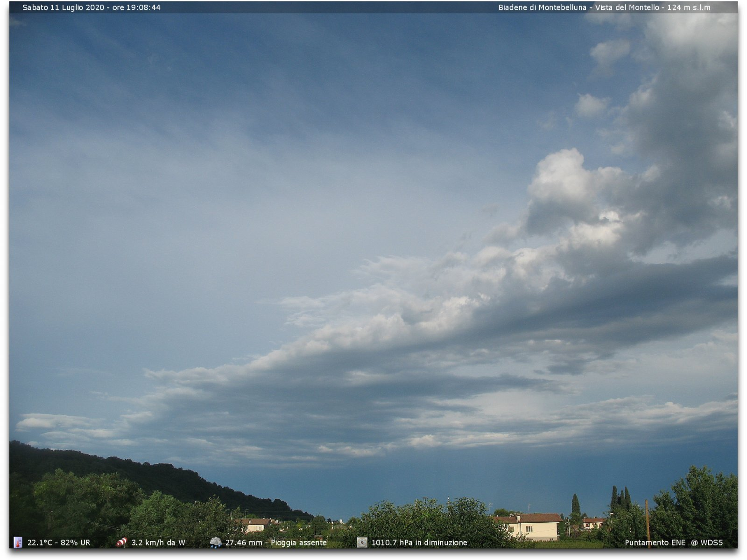Viewport: 747px width, 560px height.
Task: Click the 'Vista del Montello' caption text
Action: point(627,7)
